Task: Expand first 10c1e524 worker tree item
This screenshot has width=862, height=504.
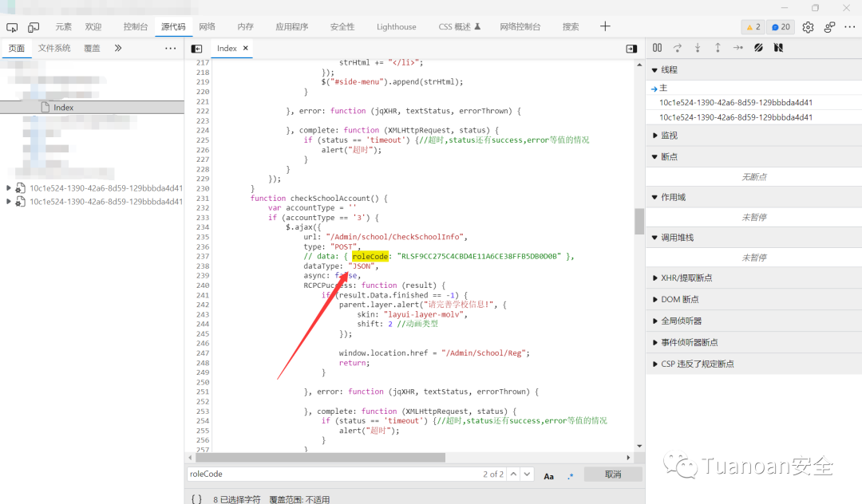Action: tap(8, 187)
